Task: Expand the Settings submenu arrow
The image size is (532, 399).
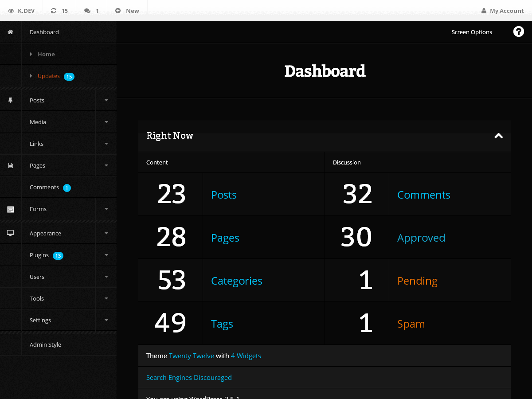Action: pyautogui.click(x=106, y=320)
